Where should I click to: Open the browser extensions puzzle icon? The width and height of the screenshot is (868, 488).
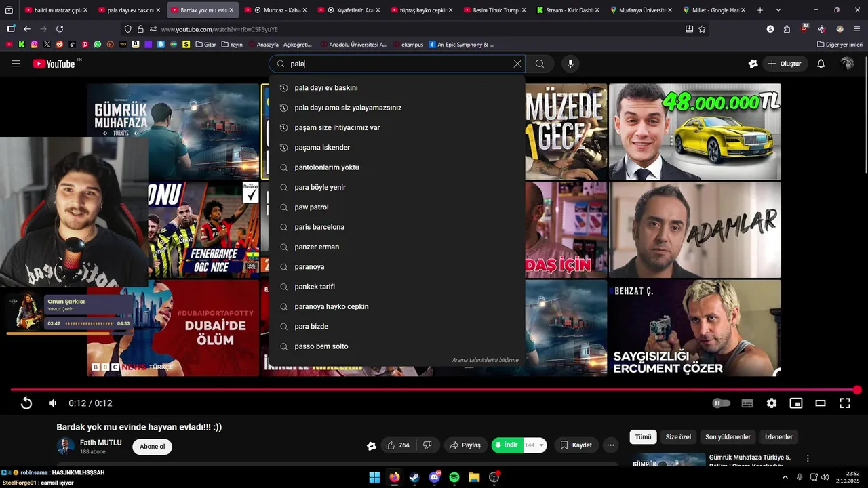click(x=787, y=29)
